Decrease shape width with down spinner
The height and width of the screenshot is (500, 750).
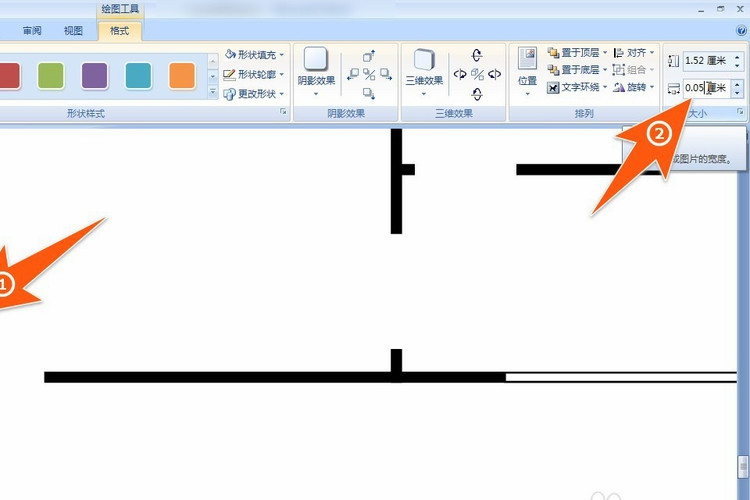[x=737, y=92]
